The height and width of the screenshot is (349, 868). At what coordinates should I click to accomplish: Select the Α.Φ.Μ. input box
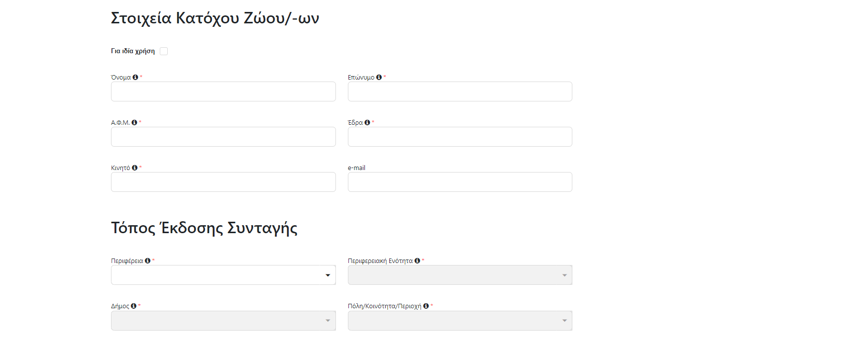coord(223,137)
